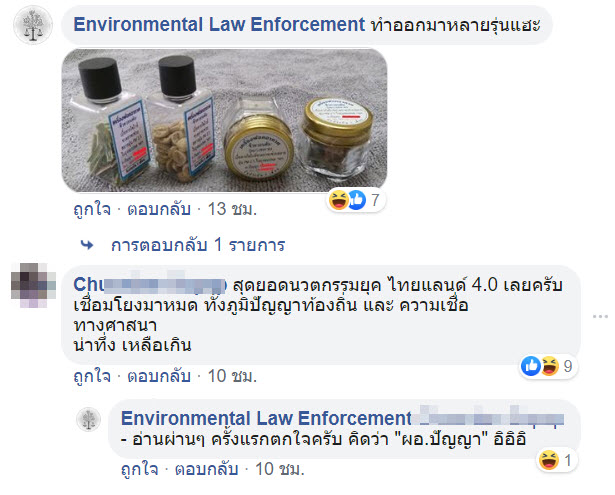The height and width of the screenshot is (495, 615).
Task: Click the reply arrow icon beside การตอบกลับ 1 รายการ
Action: 87,245
